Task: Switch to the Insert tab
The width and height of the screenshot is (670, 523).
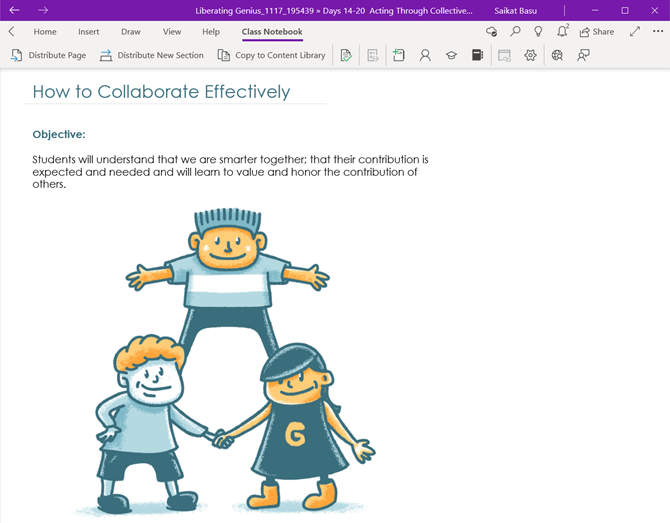Action: (x=88, y=32)
